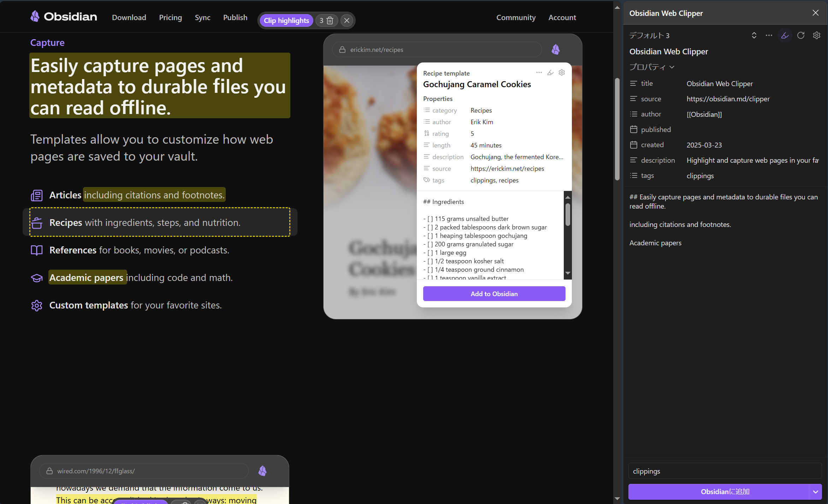Select the References feature row

[x=160, y=250]
